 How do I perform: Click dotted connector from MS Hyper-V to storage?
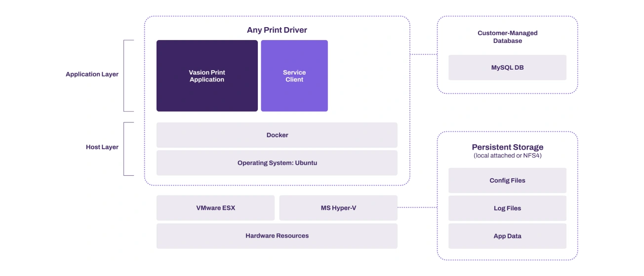click(417, 207)
